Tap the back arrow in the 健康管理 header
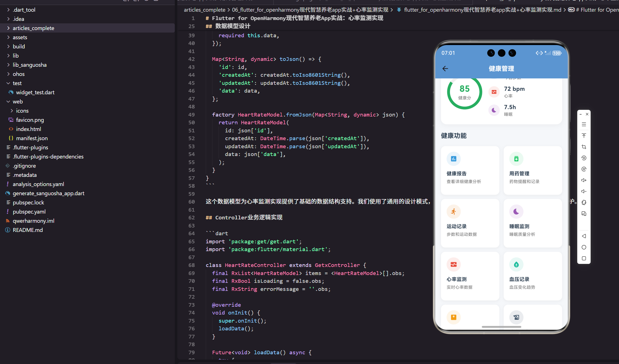 (x=445, y=68)
